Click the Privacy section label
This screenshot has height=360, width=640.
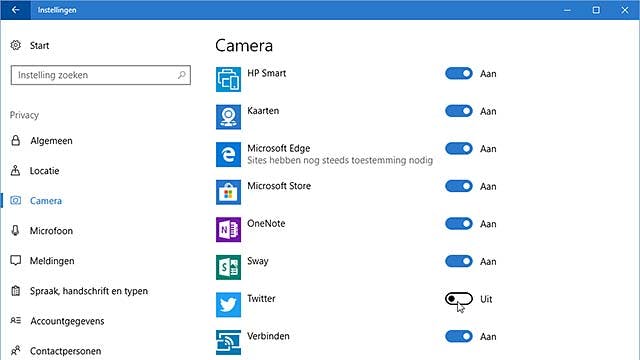(x=24, y=115)
